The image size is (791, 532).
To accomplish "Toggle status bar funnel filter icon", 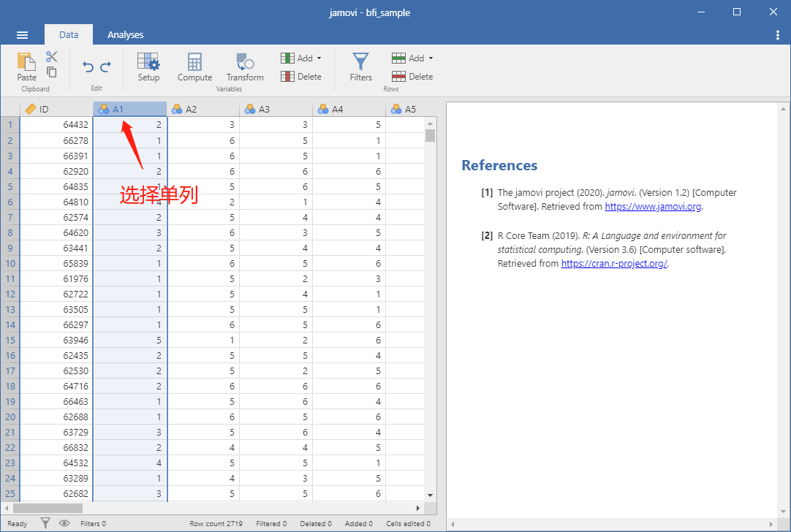I will (x=45, y=523).
